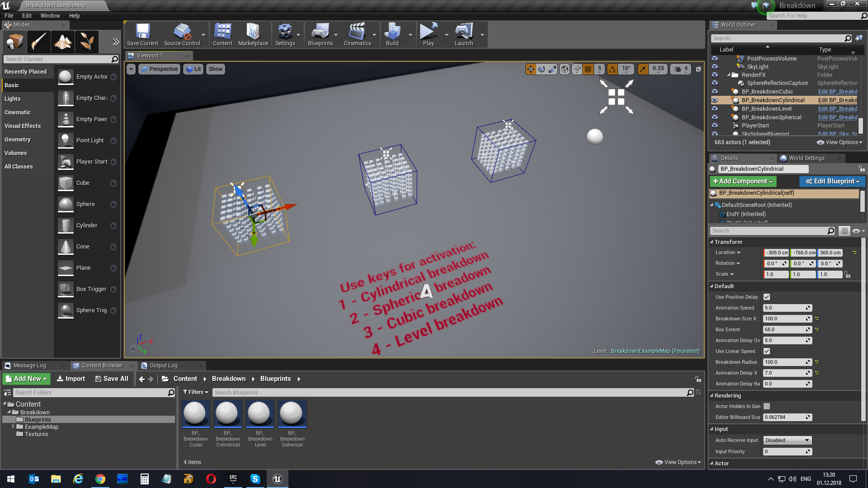
Task: Enable Use Linear Speed checkbox
Action: 767,351
